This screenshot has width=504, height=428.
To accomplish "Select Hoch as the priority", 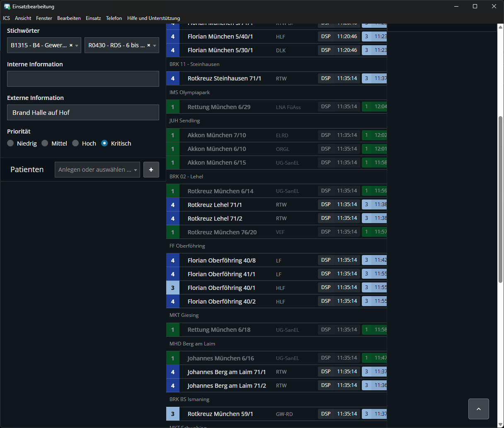I will click(x=75, y=143).
